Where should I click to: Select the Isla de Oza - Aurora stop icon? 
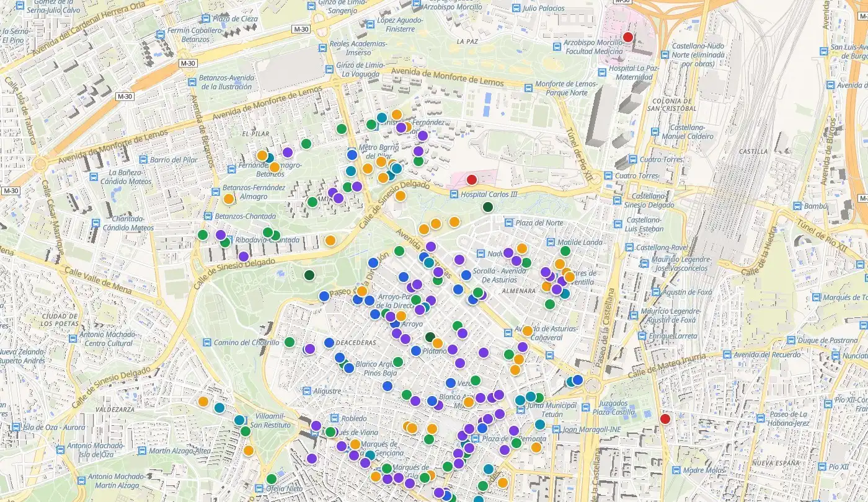pyautogui.click(x=15, y=427)
